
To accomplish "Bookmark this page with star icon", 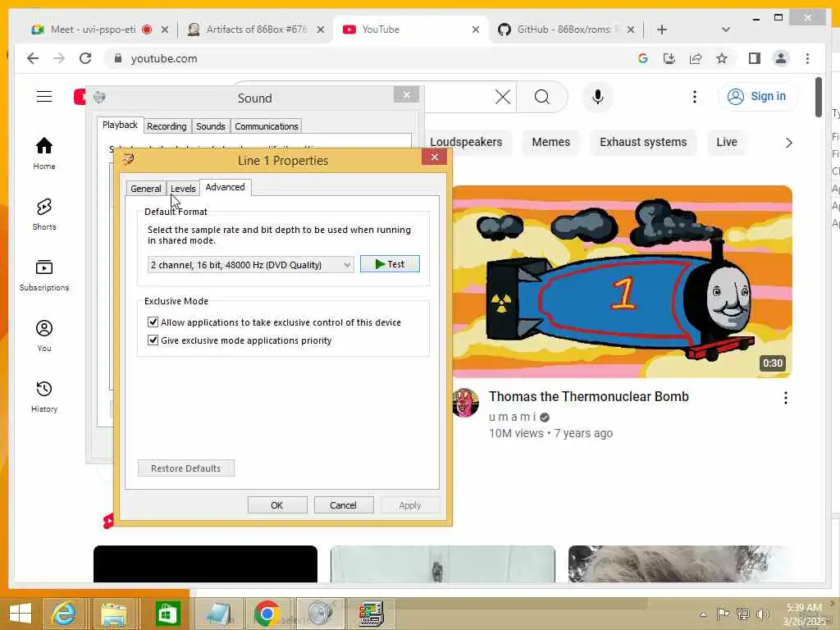I will (x=722, y=58).
